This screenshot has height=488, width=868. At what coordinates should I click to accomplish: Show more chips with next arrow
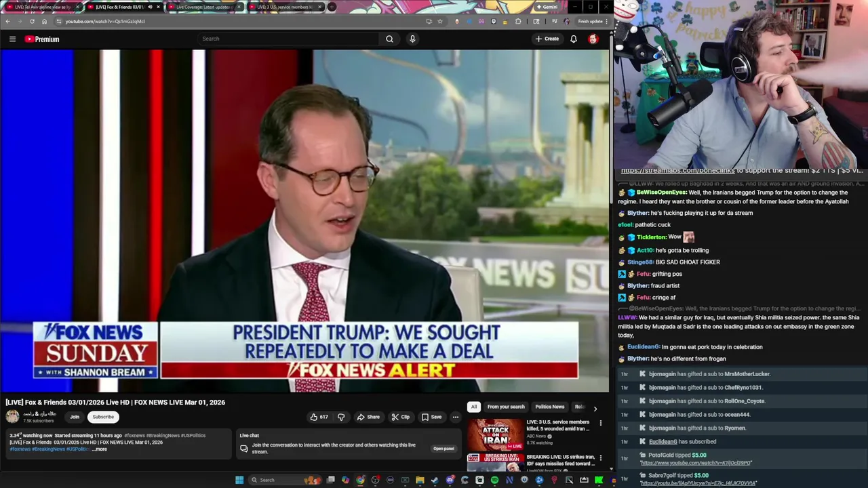[595, 409]
